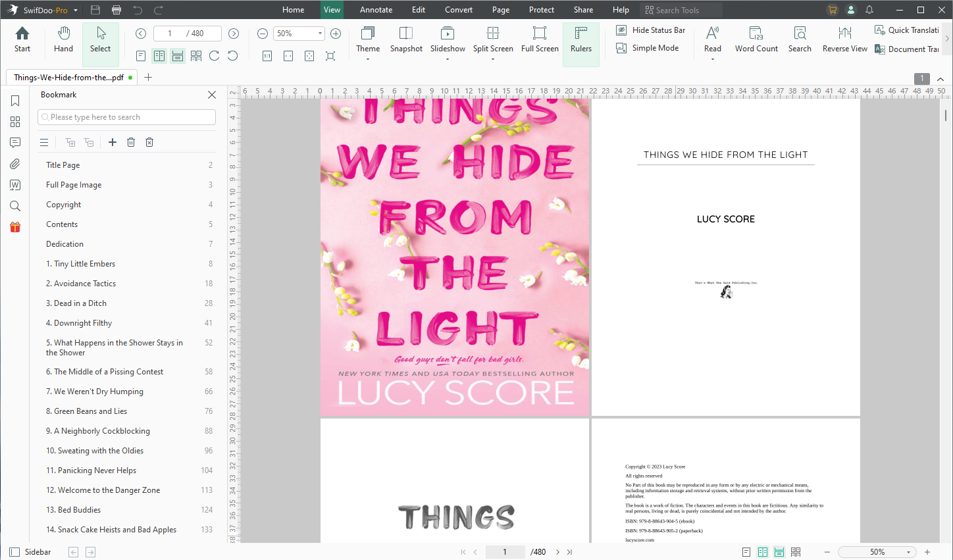Go to previous page using toolbar arrow
Viewport: 953px width, 560px height.
pos(141,34)
